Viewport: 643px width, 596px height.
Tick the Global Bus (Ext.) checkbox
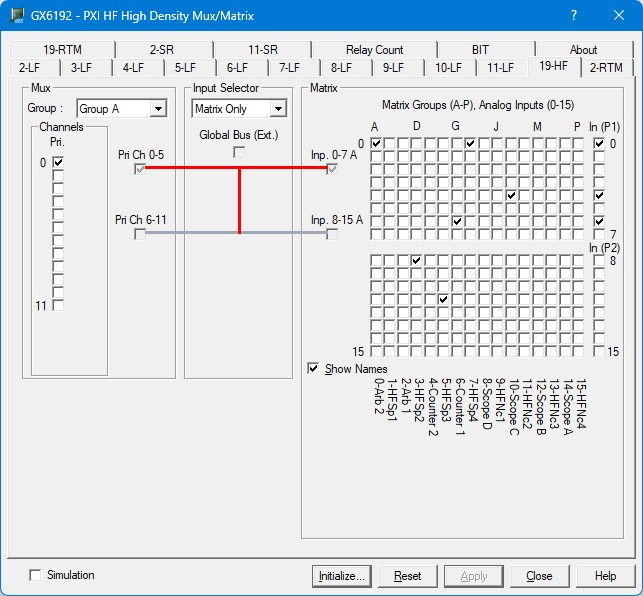coord(239,152)
